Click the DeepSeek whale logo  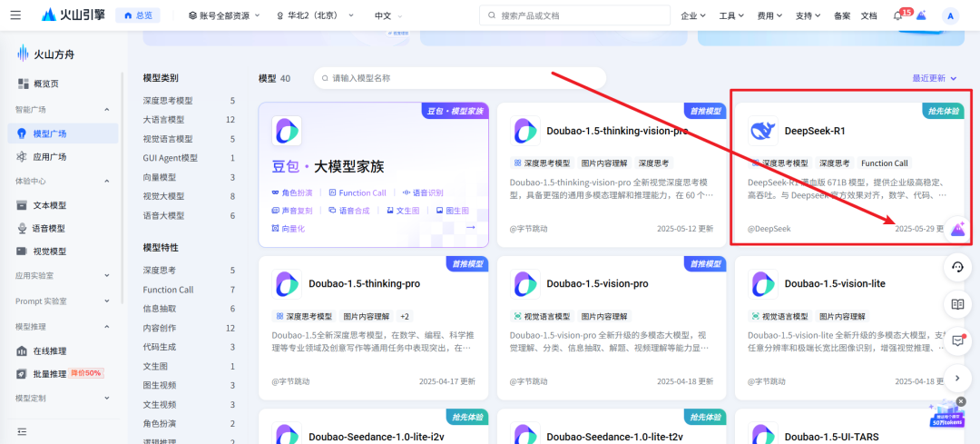[763, 131]
